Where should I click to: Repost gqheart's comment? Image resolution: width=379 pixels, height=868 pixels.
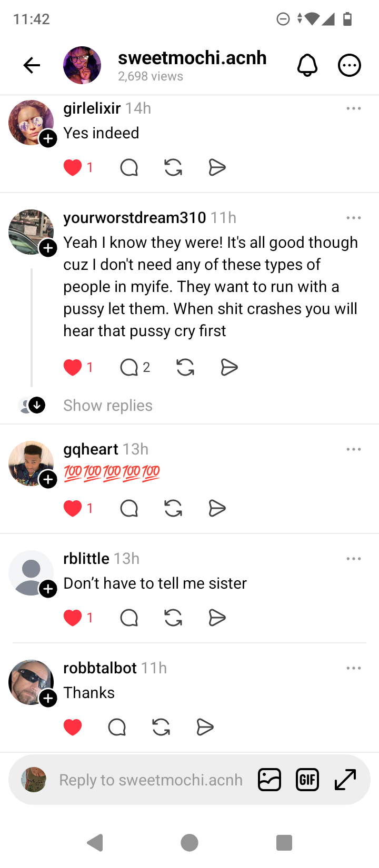pyautogui.click(x=173, y=508)
